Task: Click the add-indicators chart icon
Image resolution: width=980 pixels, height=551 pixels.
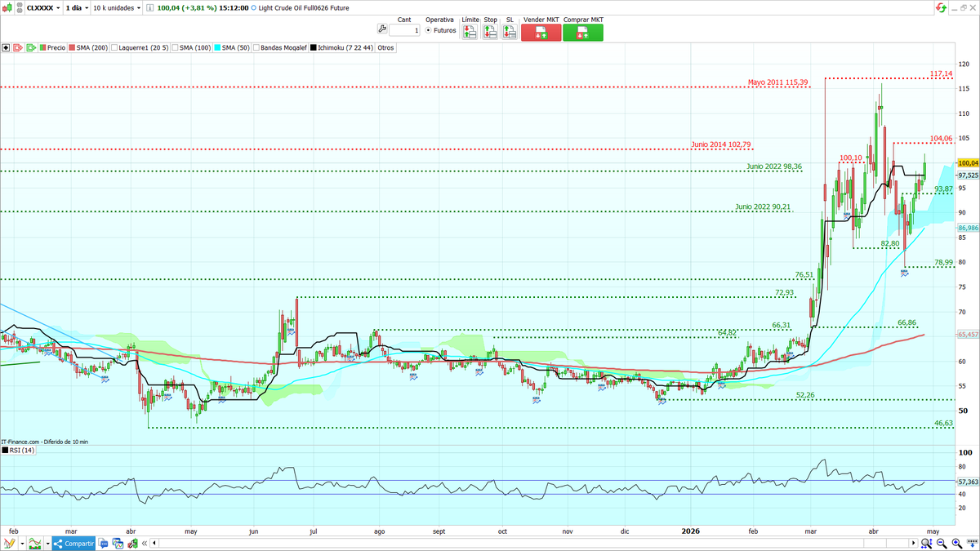Action: click(x=35, y=543)
